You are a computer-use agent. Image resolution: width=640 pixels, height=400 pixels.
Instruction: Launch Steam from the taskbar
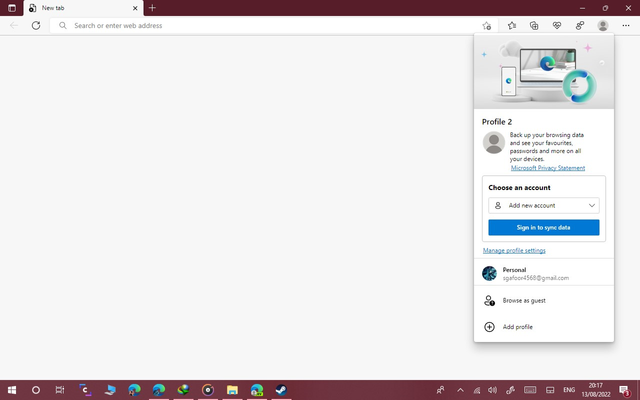pos(281,390)
